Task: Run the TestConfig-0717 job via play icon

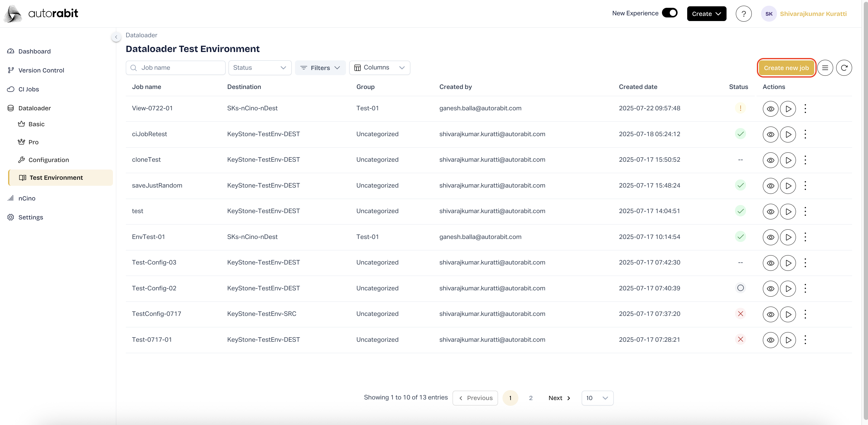Action: [788, 314]
